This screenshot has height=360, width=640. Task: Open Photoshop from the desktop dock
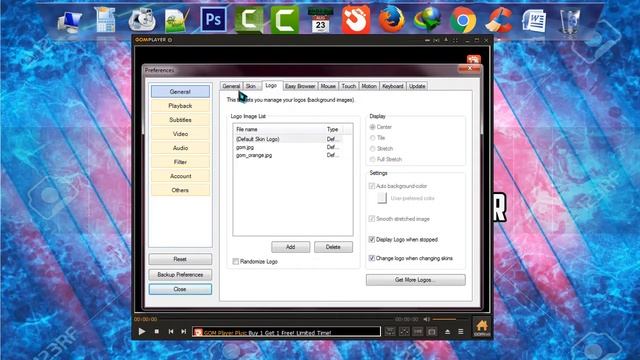pos(213,19)
